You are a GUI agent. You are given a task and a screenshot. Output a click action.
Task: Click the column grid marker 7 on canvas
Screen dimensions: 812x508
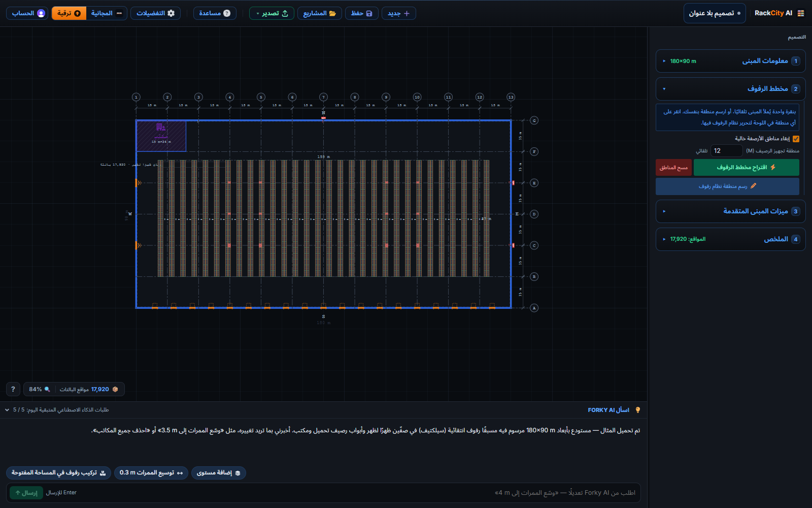point(323,97)
